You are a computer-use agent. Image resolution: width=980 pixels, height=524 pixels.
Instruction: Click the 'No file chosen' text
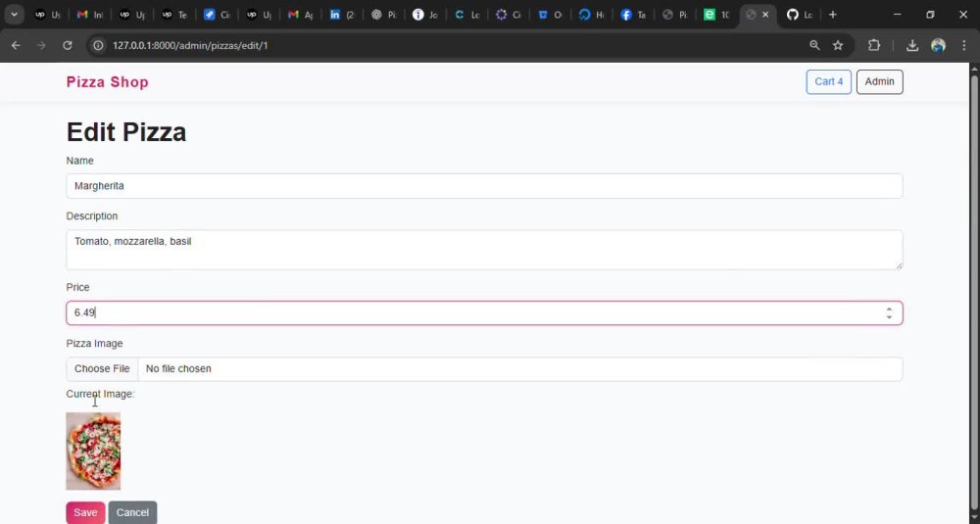point(178,368)
